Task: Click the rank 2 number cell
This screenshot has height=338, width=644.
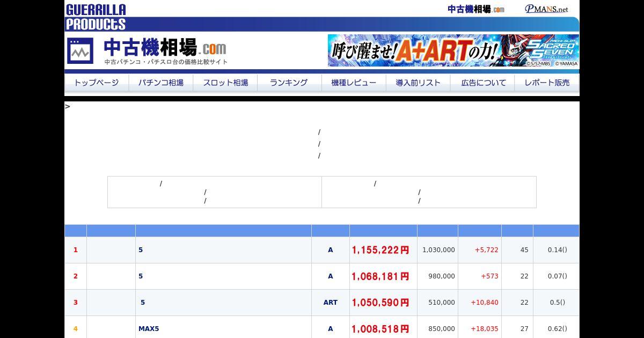Action: tap(76, 276)
